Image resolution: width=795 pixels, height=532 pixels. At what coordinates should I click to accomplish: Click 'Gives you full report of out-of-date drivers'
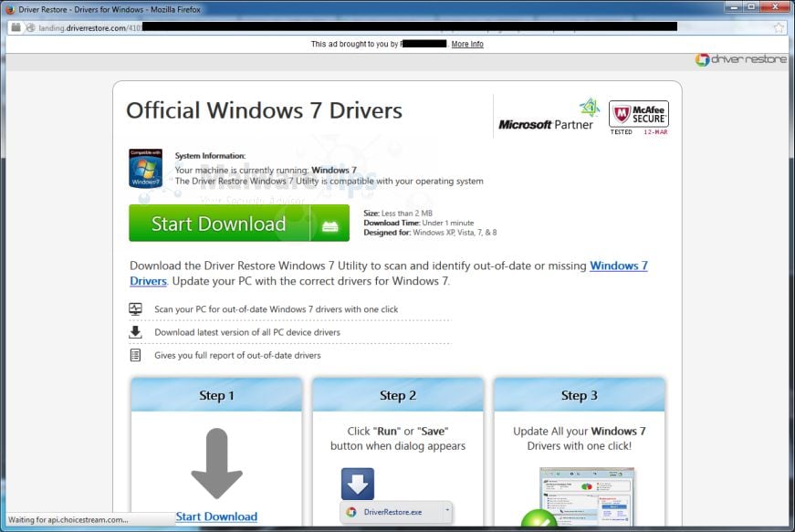(238, 355)
